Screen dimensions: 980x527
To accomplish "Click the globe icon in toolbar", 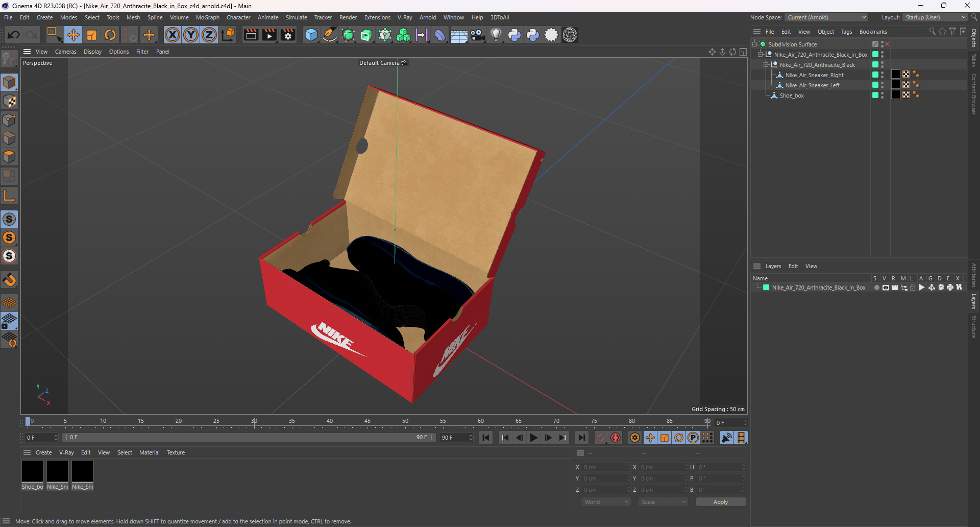I will tap(570, 35).
